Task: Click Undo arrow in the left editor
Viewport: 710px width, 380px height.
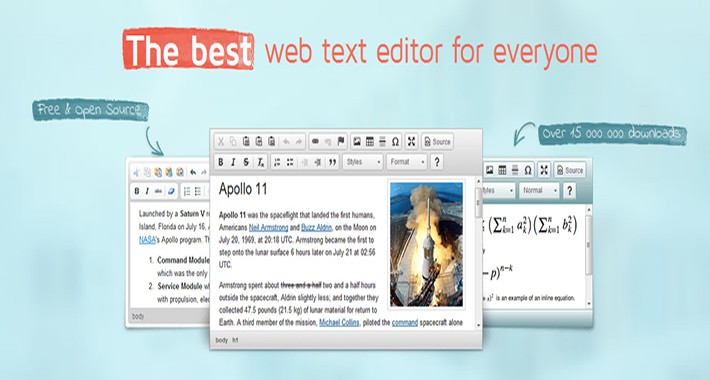Action: pyautogui.click(x=193, y=172)
